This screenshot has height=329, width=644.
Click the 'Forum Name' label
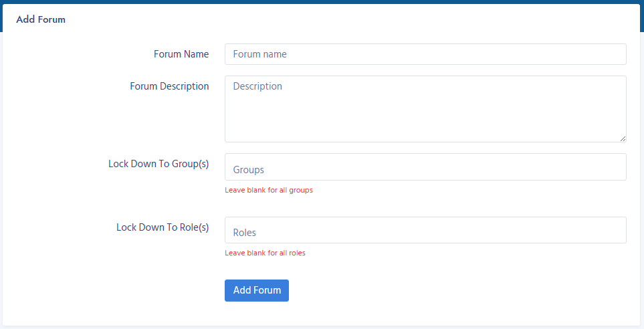click(x=181, y=54)
